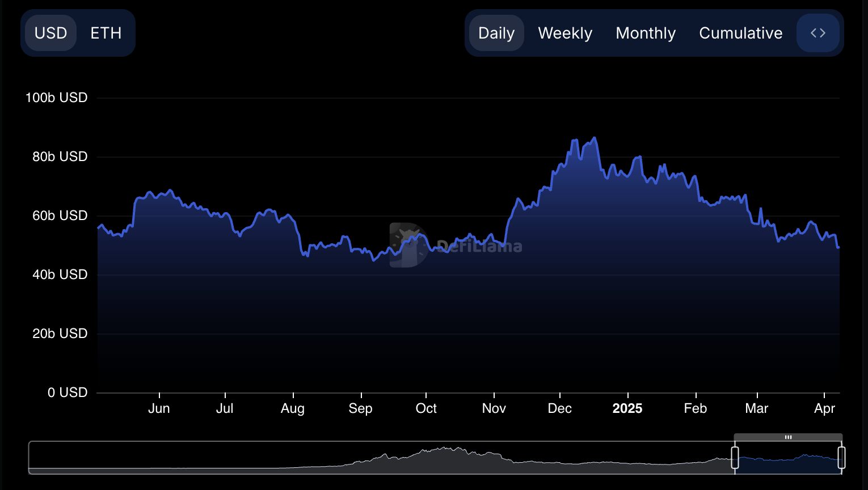Click the grip bar above the brush selection
Image resolution: width=868 pixels, height=490 pixels.
pyautogui.click(x=788, y=437)
